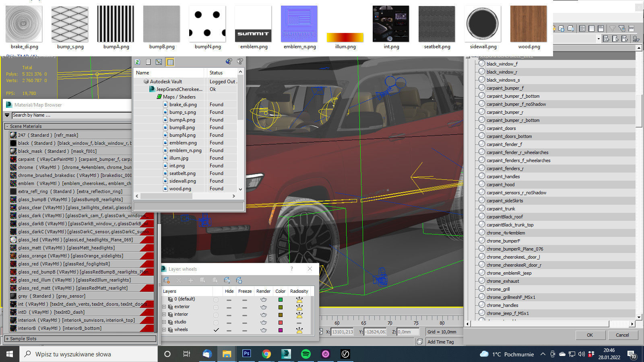The height and width of the screenshot is (362, 644).
Task: Create a new layer with the toolbar icon
Action: (166, 280)
